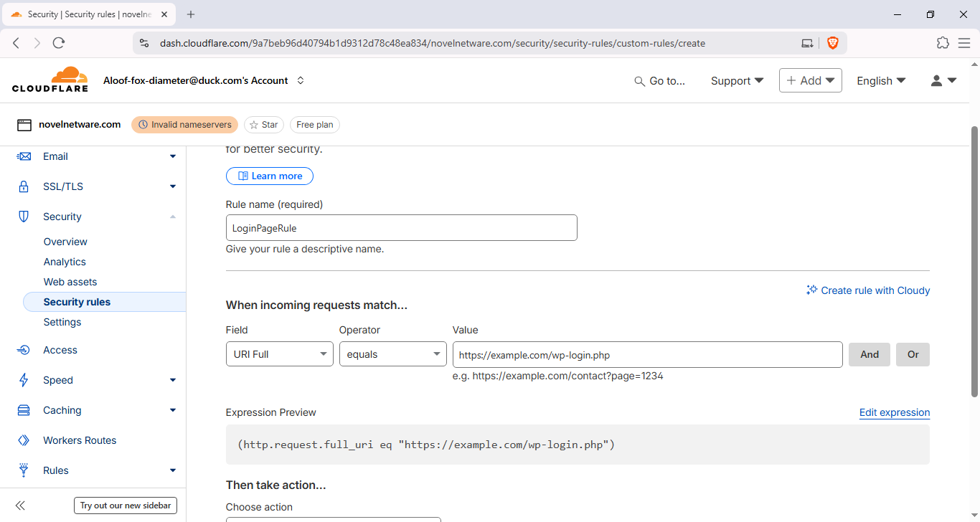Open the browser extensions puzzle icon

point(943,43)
